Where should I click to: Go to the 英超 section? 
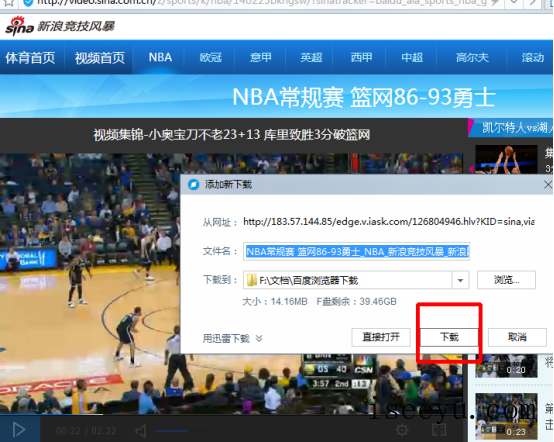311,57
